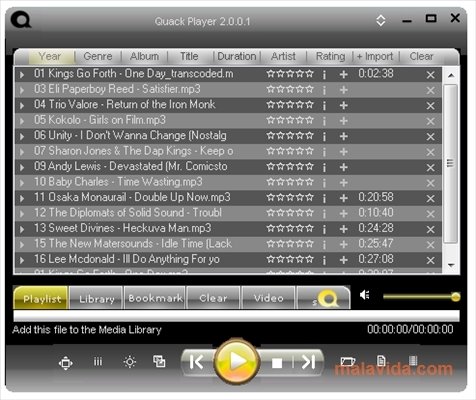
Task: Rate 13 Sweet Divines with stars
Action: point(290,228)
